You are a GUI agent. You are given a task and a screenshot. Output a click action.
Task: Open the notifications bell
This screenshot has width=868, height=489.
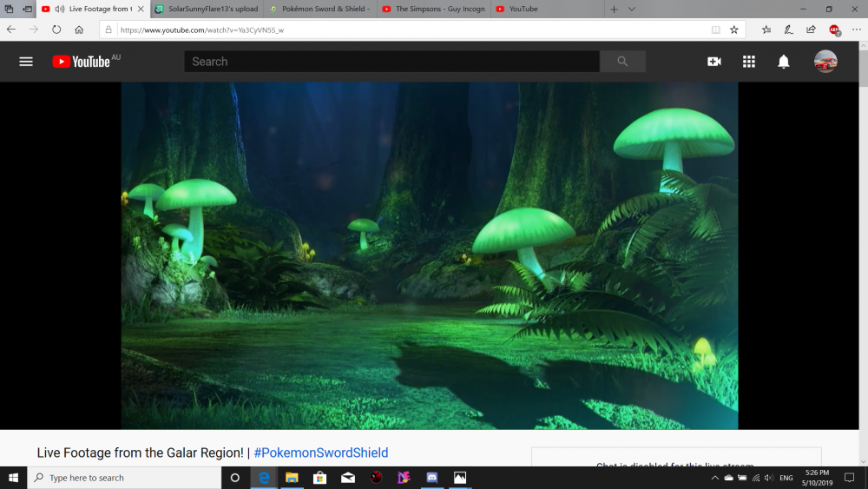coord(783,62)
